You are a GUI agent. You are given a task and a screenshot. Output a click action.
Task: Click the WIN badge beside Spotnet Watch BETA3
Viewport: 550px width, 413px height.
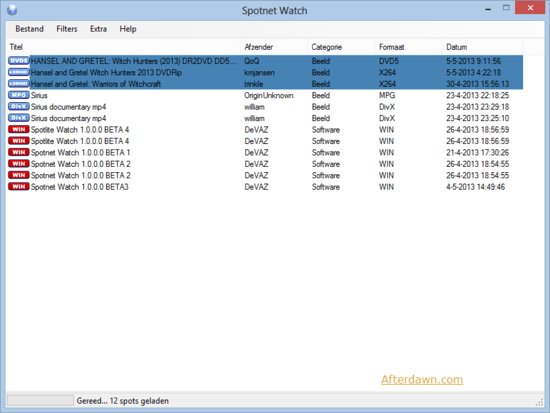pyautogui.click(x=19, y=186)
